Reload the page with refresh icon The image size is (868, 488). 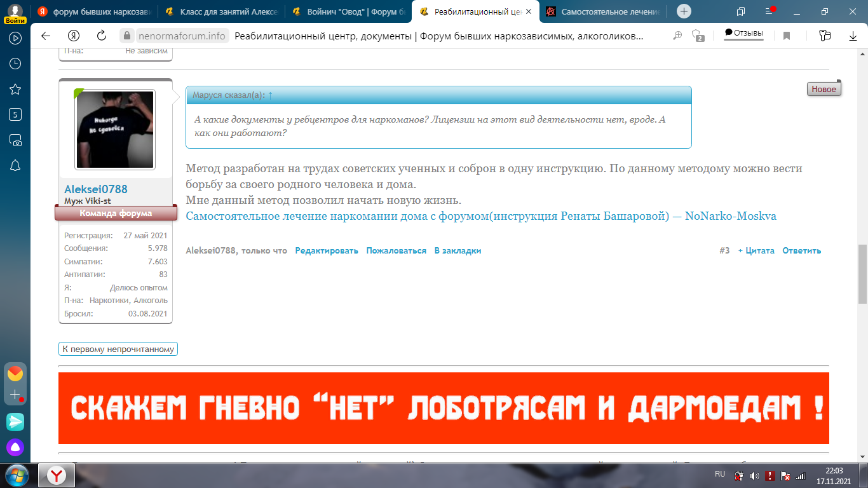101,36
